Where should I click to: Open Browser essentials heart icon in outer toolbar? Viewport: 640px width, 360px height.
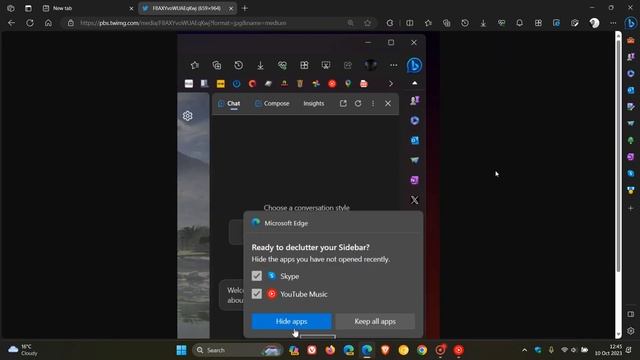(x=501, y=23)
